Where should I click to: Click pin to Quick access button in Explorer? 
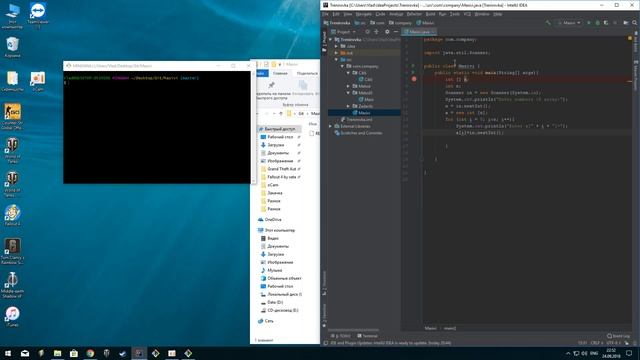tap(271, 91)
